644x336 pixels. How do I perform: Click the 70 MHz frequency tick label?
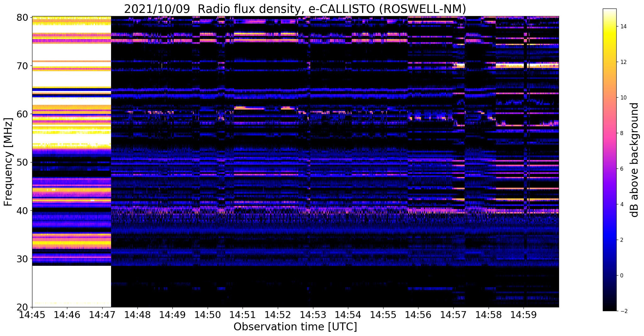click(x=22, y=66)
